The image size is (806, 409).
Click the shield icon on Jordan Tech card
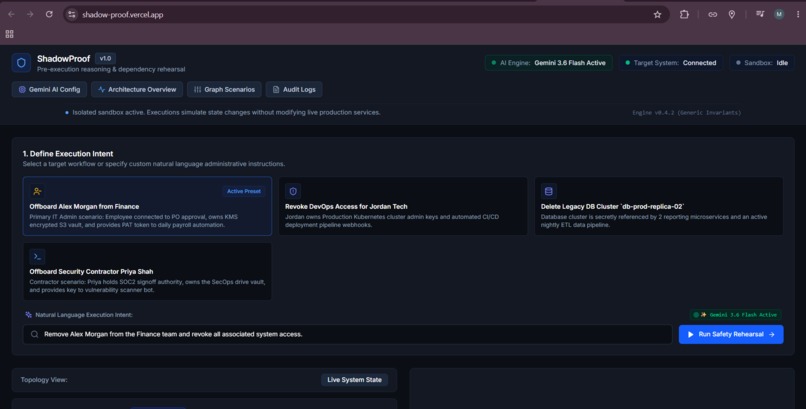293,191
